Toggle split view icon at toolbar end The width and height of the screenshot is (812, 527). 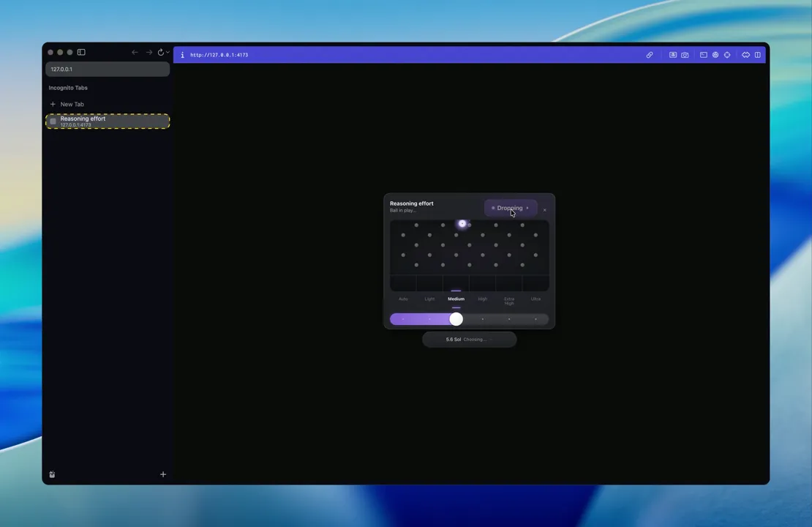tap(758, 55)
